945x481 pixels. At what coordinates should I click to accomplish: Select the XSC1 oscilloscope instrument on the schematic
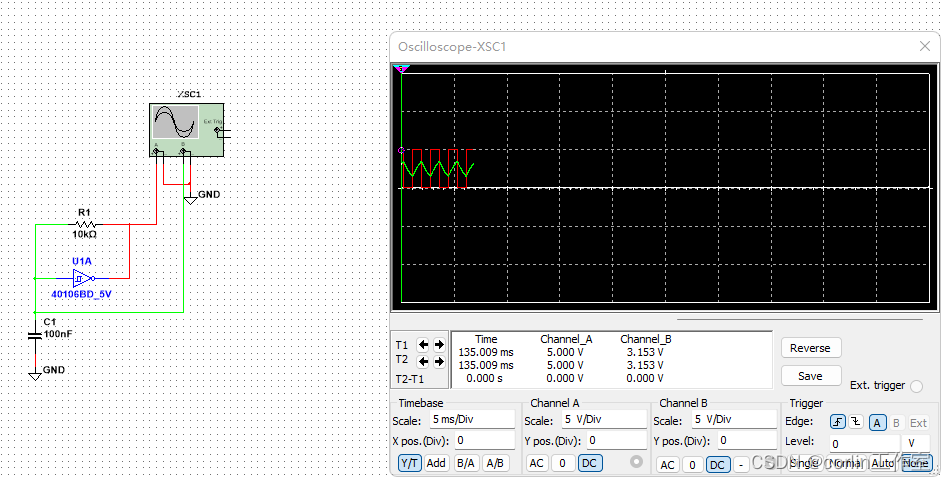[x=187, y=130]
